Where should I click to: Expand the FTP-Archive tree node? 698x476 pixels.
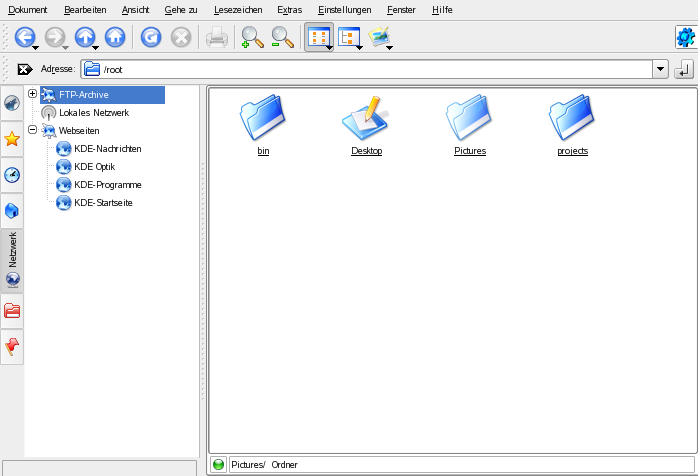pyautogui.click(x=33, y=94)
